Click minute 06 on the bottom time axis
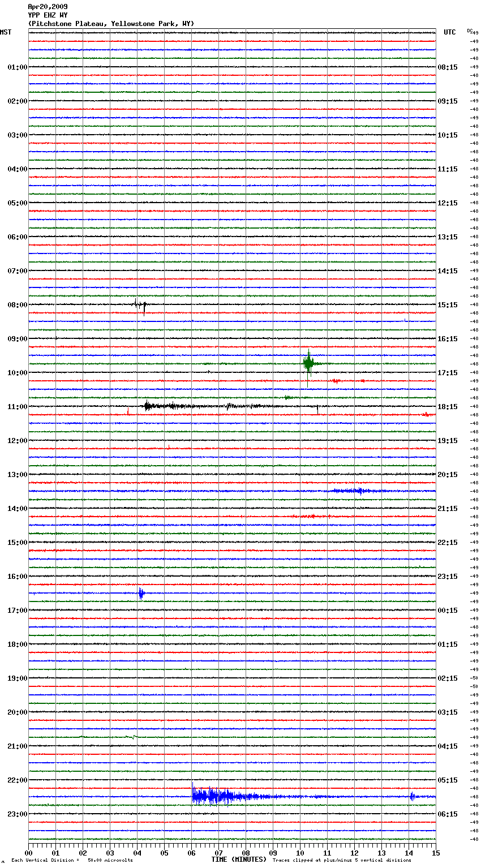The image size is (481, 868). tap(191, 853)
